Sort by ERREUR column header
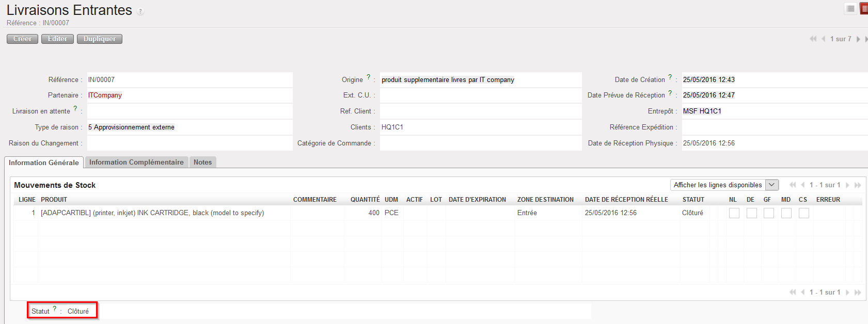This screenshot has width=868, height=324. pos(828,200)
